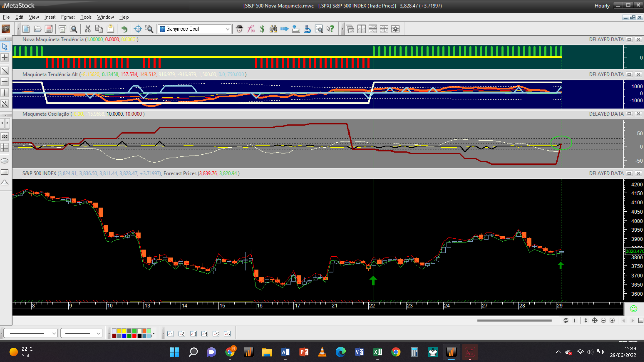Maximize the Nova Maquineta Tendência pane
644x362 pixels.
pos(629,39)
